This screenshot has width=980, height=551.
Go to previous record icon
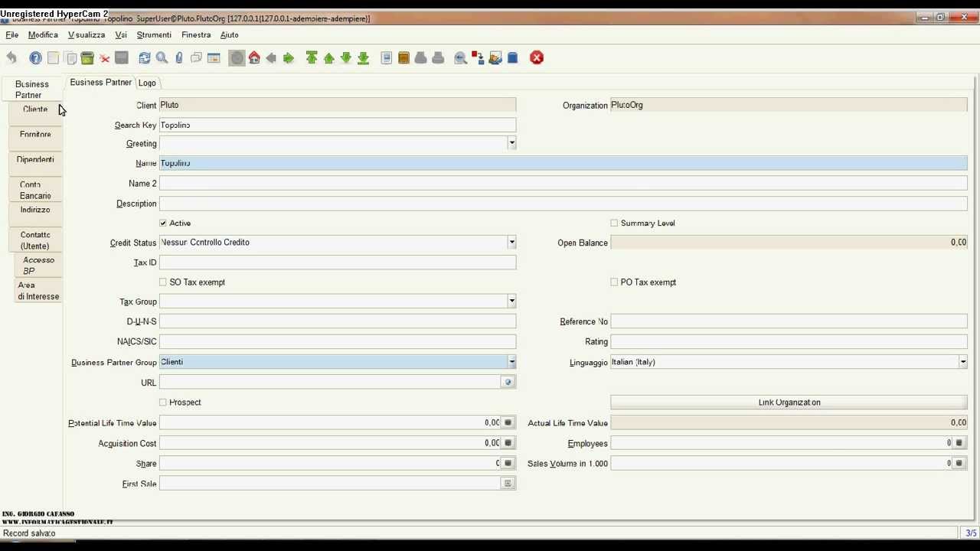tap(328, 58)
